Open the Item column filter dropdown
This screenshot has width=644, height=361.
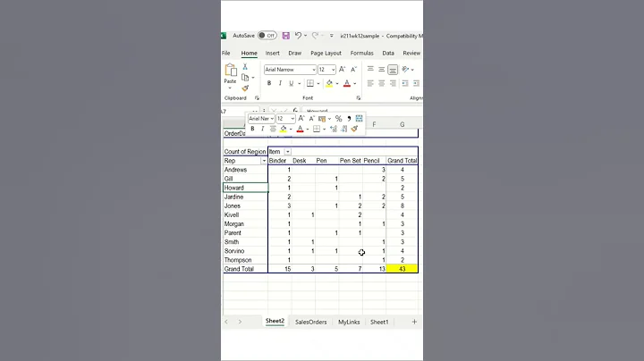coord(287,152)
